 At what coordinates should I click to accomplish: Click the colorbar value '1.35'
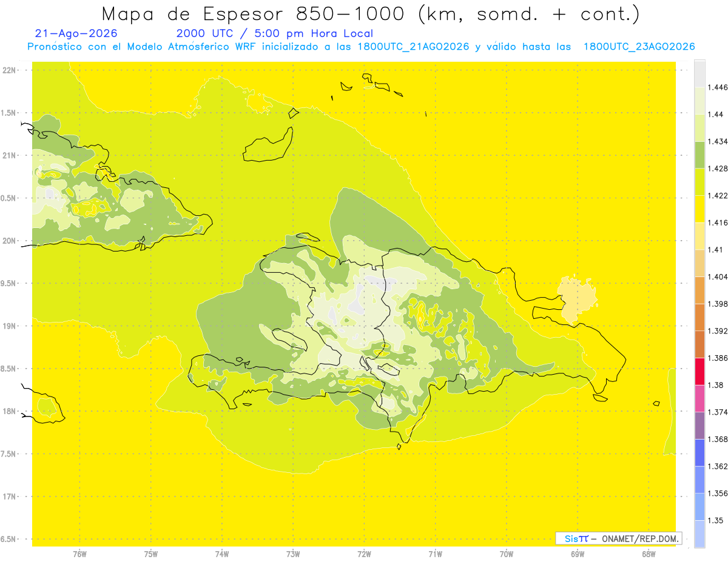(716, 520)
